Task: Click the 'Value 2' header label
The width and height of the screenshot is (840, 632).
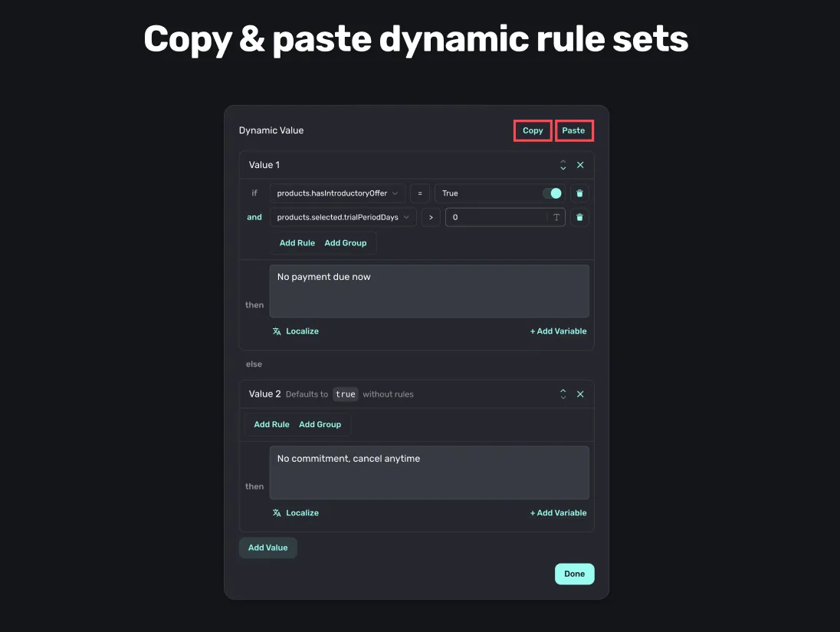Action: [264, 394]
